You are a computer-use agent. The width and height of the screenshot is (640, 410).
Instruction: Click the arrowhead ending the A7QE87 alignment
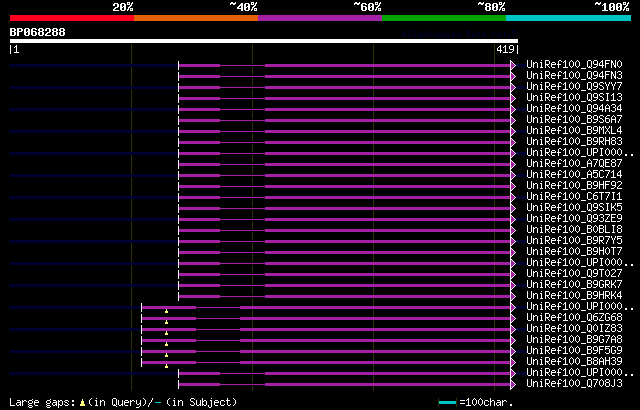pyautogui.click(x=513, y=164)
